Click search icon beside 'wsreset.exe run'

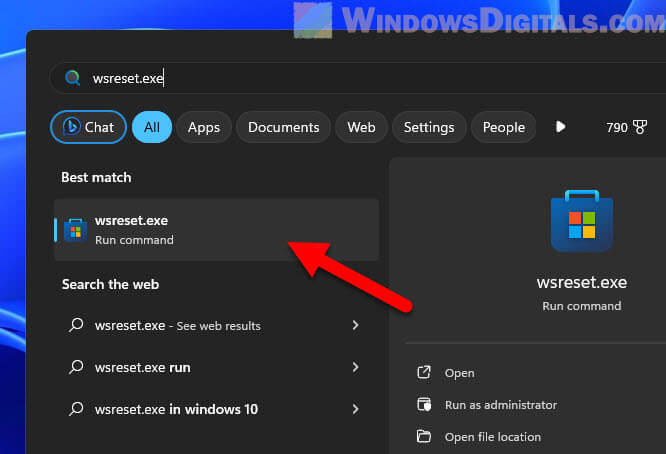tap(76, 367)
